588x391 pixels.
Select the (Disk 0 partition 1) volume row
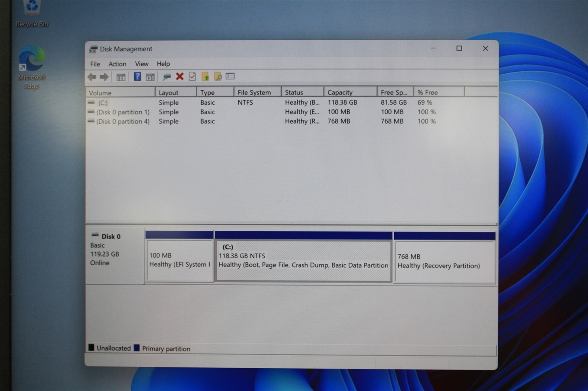pyautogui.click(x=123, y=112)
